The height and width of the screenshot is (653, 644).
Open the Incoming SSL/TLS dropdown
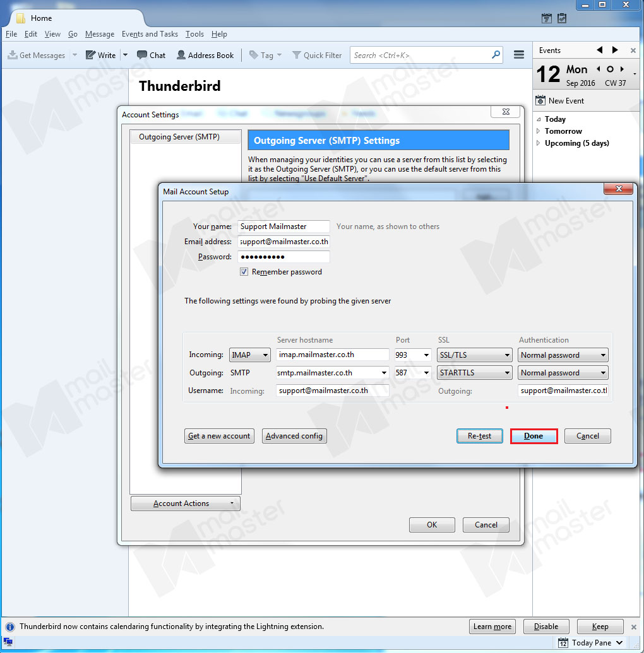click(474, 355)
